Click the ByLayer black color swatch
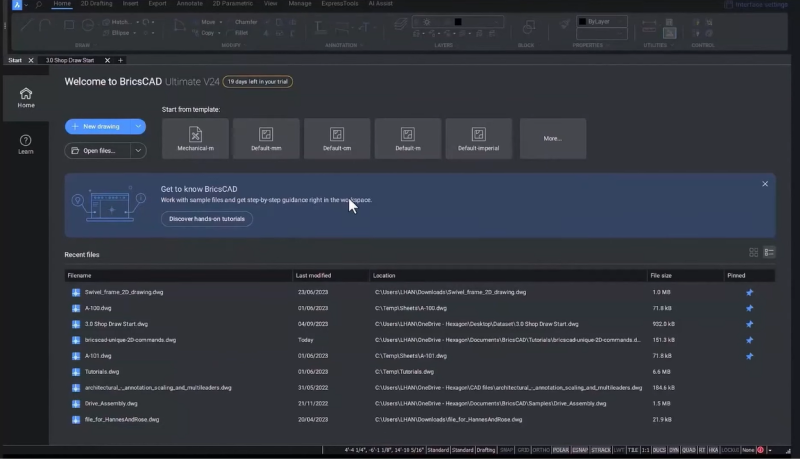This screenshot has height=459, width=800. tap(582, 21)
